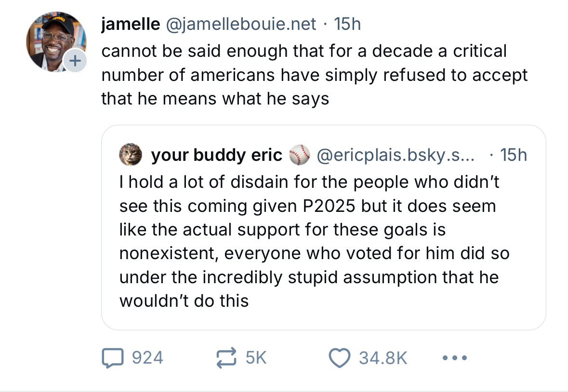Viewport: 568px width, 392px height.
Task: Follow jamelle using the plus badge
Action: point(75,61)
